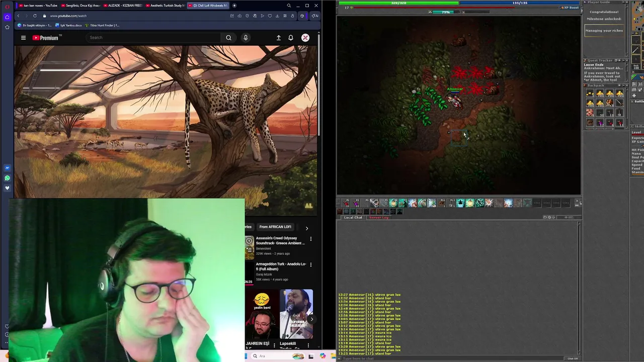Screen dimensions: 644x362
Task: Click the 'Type here to chat' input
Action: [x=453, y=358]
